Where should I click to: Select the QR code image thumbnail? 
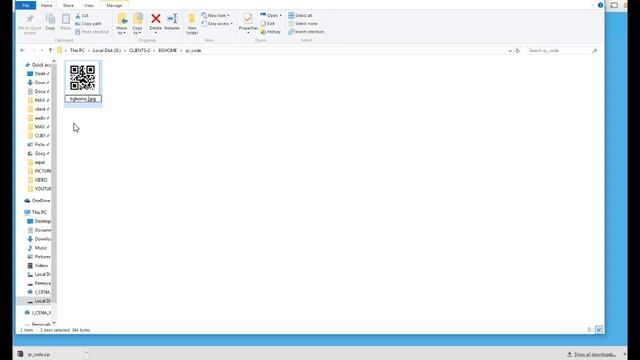[83, 78]
